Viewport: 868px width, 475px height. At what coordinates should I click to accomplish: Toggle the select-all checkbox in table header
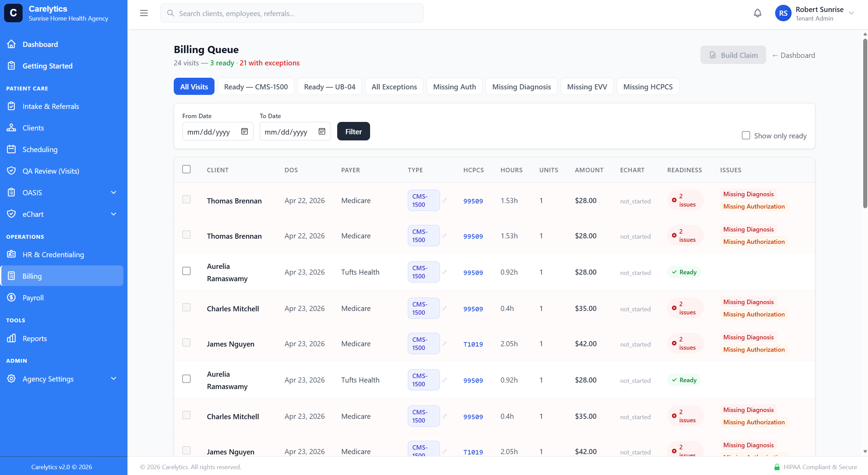tap(186, 169)
